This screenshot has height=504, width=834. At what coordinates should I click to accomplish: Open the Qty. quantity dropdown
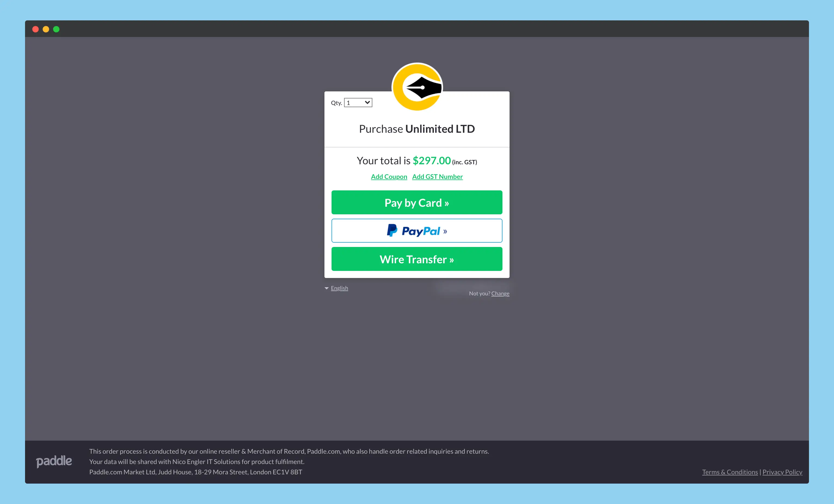358,103
